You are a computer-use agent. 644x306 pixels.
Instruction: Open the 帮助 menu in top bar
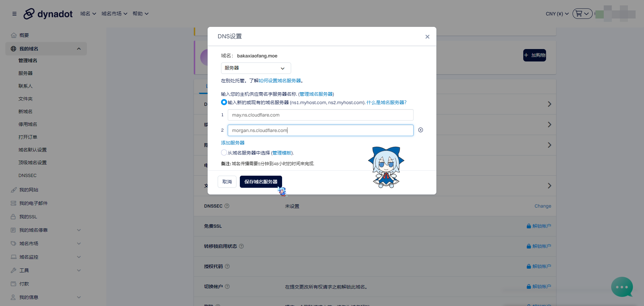point(140,14)
